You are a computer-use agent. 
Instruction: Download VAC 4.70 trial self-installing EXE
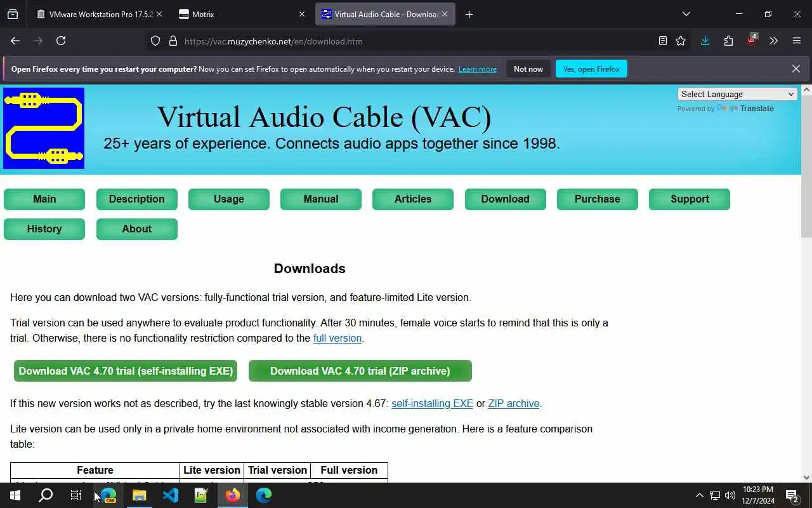[x=126, y=371]
